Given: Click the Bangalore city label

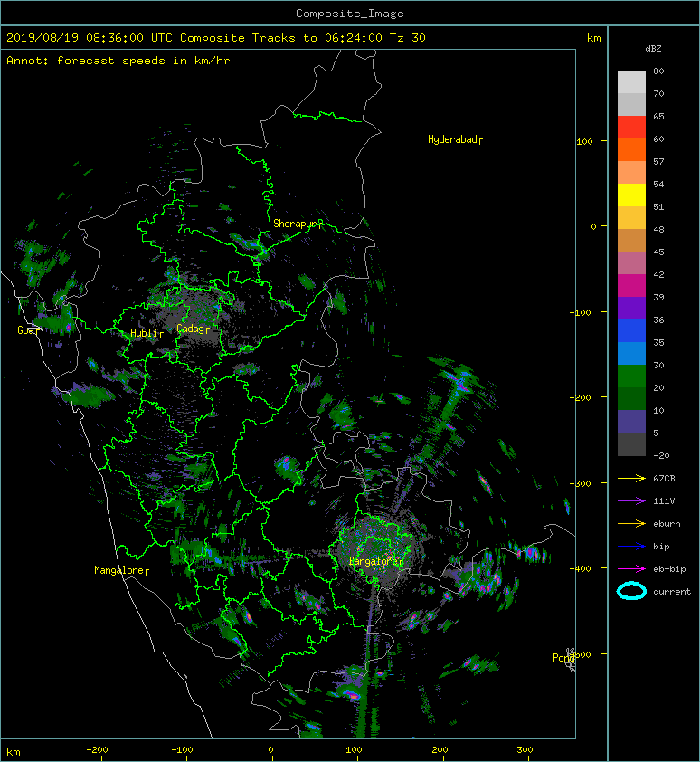Looking at the screenshot, I should pyautogui.click(x=374, y=561).
